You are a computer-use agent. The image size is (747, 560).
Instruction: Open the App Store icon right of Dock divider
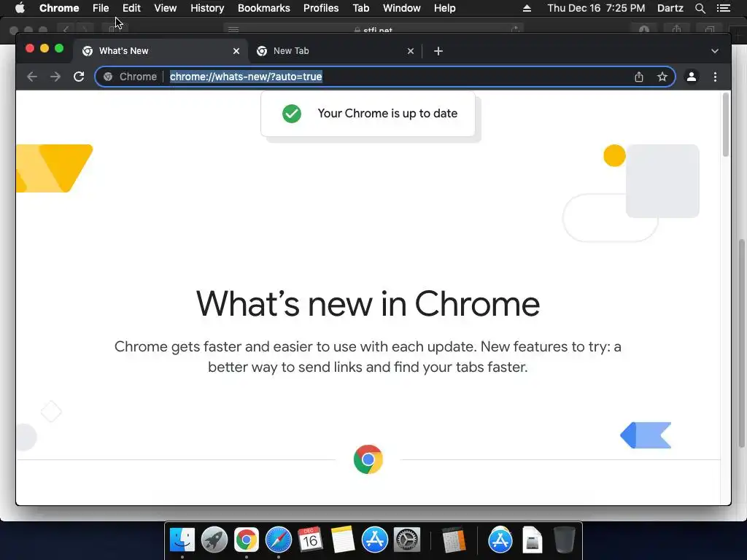tap(500, 540)
